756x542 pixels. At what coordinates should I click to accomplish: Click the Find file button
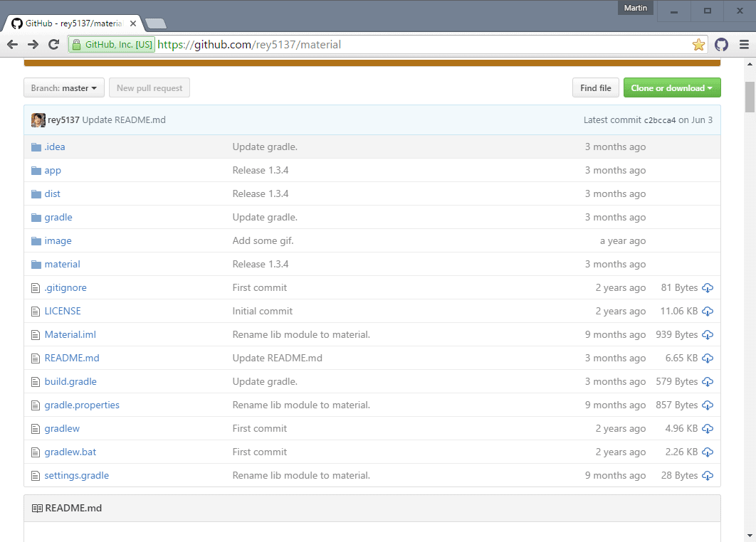[595, 87]
